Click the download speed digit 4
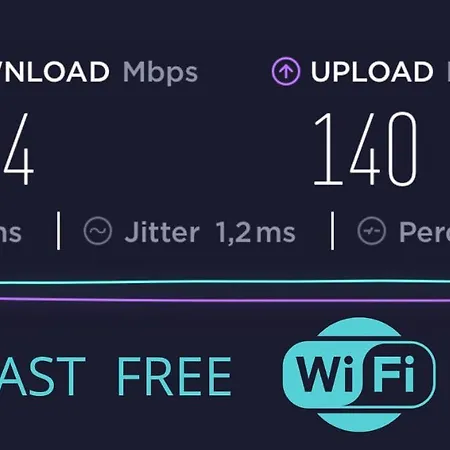Viewport: 450px width, 450px height. (x=17, y=149)
